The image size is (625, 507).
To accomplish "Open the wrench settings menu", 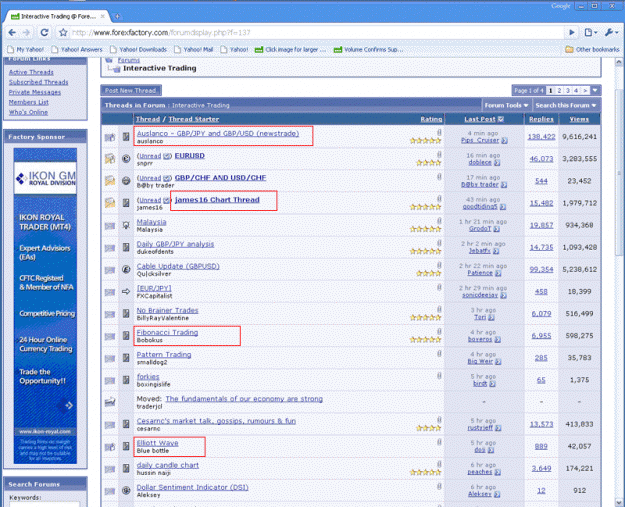I will (x=611, y=33).
